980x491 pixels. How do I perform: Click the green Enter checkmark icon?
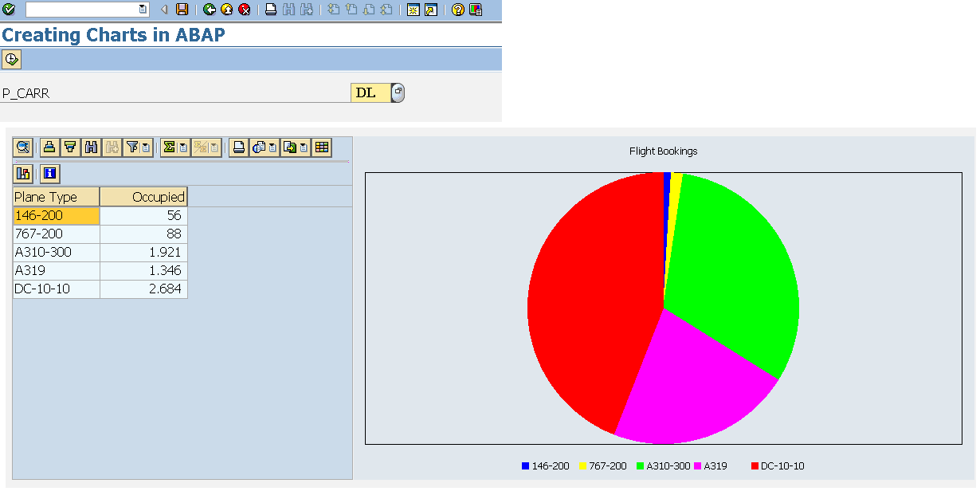point(9,10)
